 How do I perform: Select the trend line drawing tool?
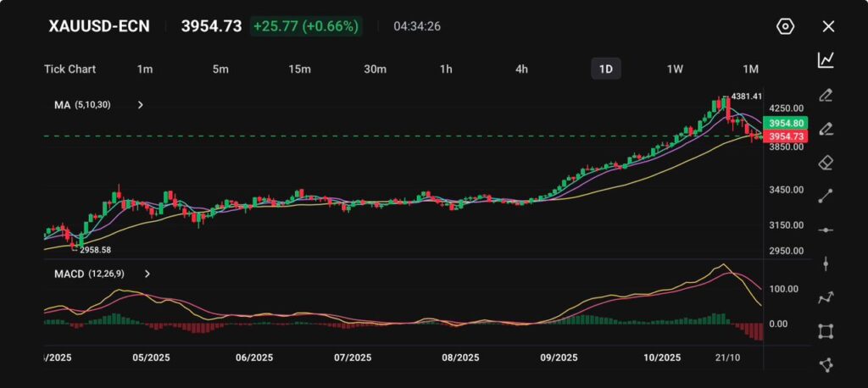(826, 196)
